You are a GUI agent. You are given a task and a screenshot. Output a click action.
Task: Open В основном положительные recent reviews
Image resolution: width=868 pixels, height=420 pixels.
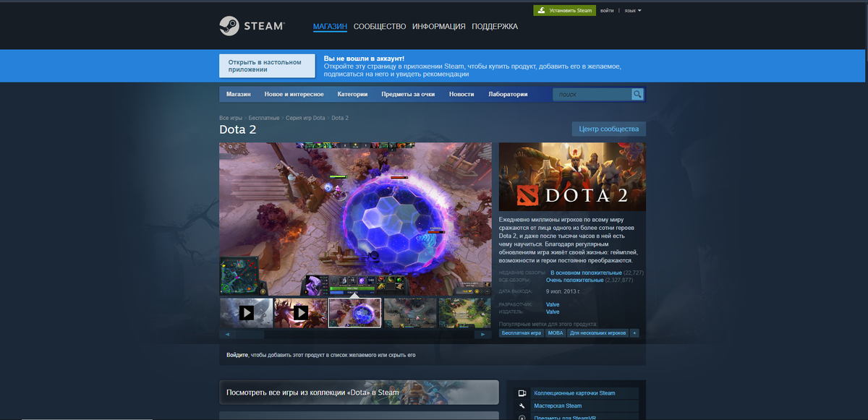[586, 273]
